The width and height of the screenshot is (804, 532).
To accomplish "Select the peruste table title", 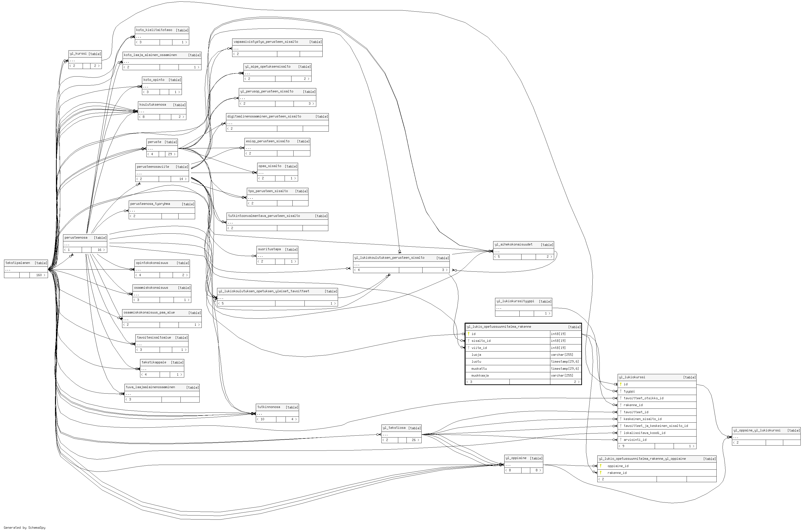I will pos(154,142).
